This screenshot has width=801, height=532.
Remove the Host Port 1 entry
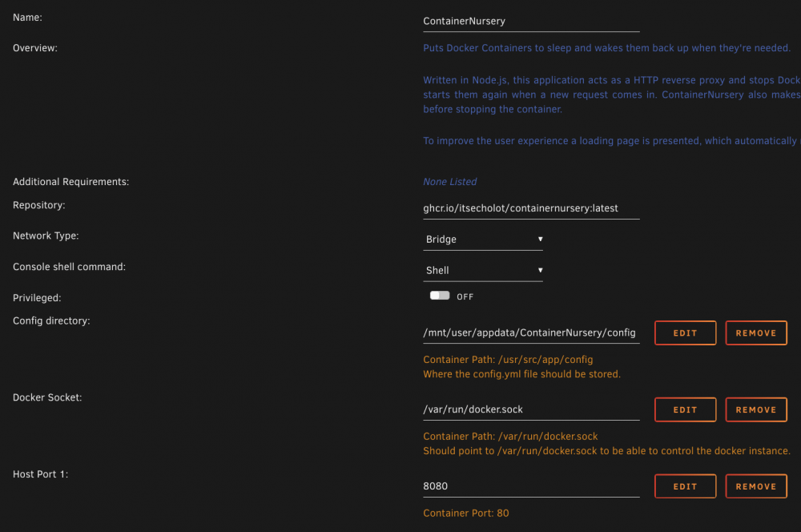(756, 486)
